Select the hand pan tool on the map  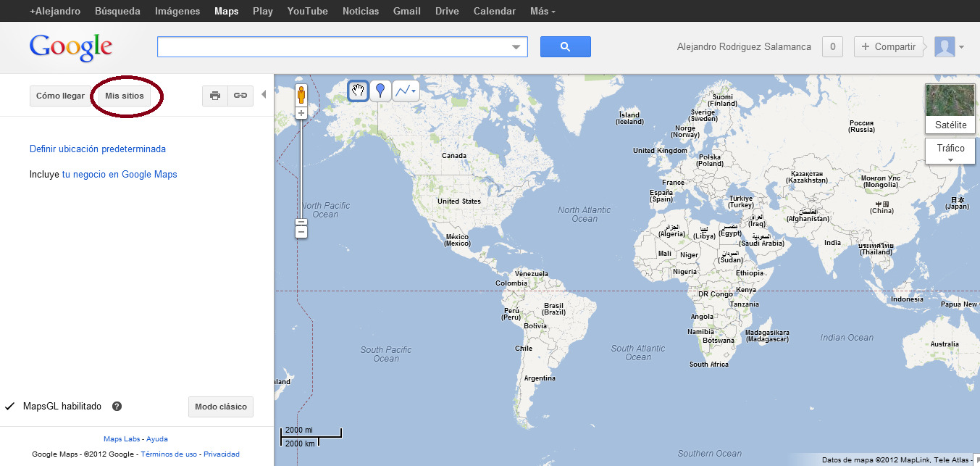358,90
